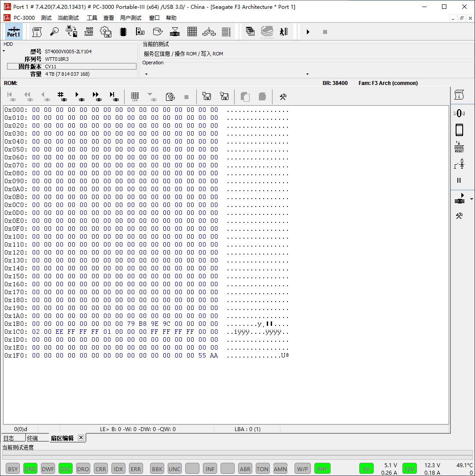475x476 pixels.
Task: Open the disk with arrow icon
Action: point(158,32)
